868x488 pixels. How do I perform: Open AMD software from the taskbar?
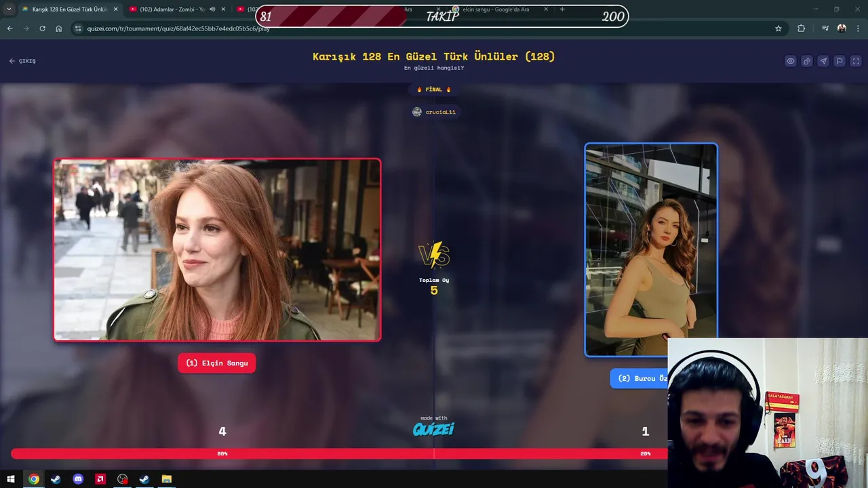click(x=100, y=479)
